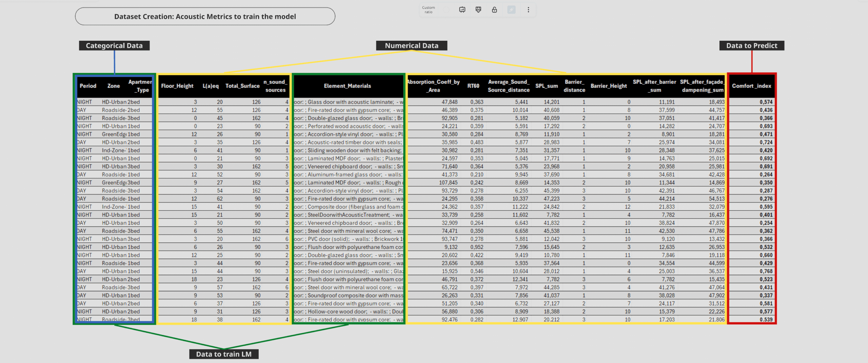Open the Custom ratio dropdown
The width and height of the screenshot is (868, 363).
point(429,10)
